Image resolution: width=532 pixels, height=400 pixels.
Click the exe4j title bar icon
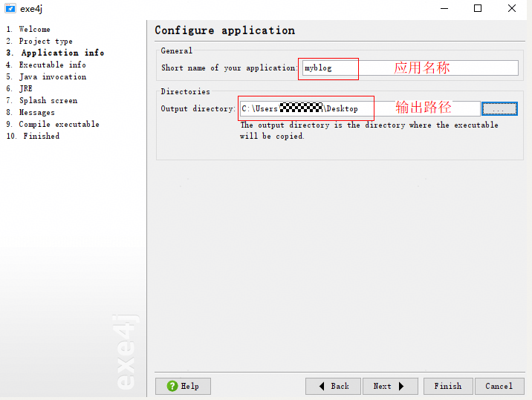(10, 8)
